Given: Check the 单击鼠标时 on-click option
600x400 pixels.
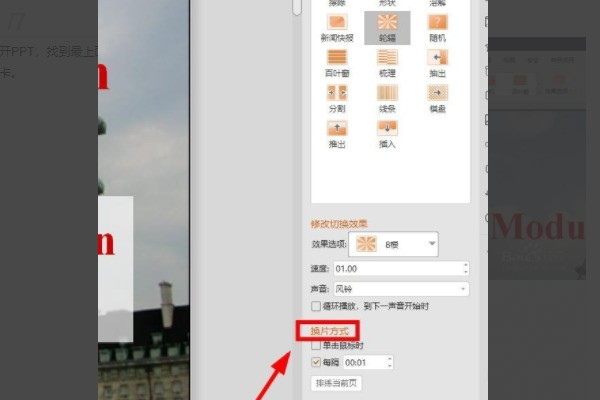Looking at the screenshot, I should [317, 345].
